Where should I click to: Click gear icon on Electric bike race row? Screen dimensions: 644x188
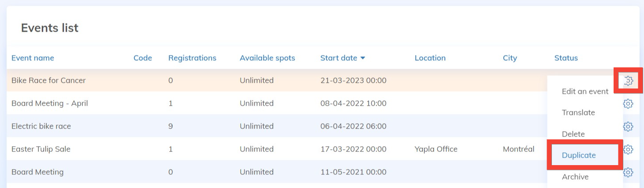point(628,126)
